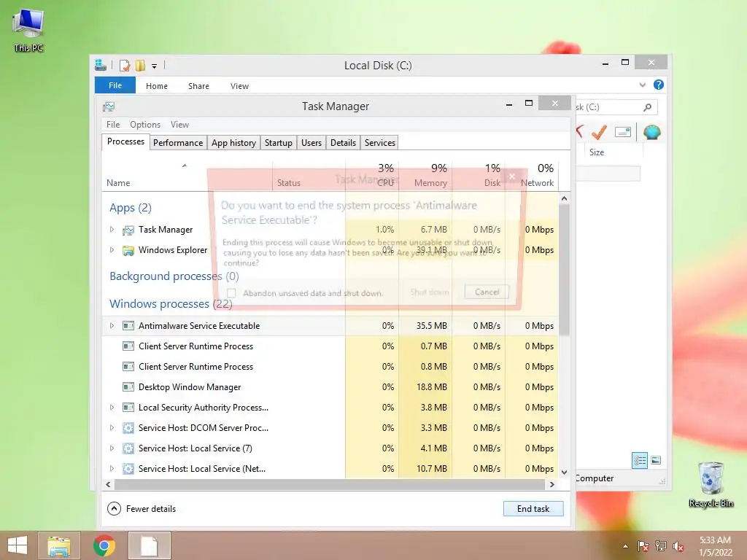Expand Local Security Authority Process row
This screenshot has width=747, height=560.
click(112, 407)
